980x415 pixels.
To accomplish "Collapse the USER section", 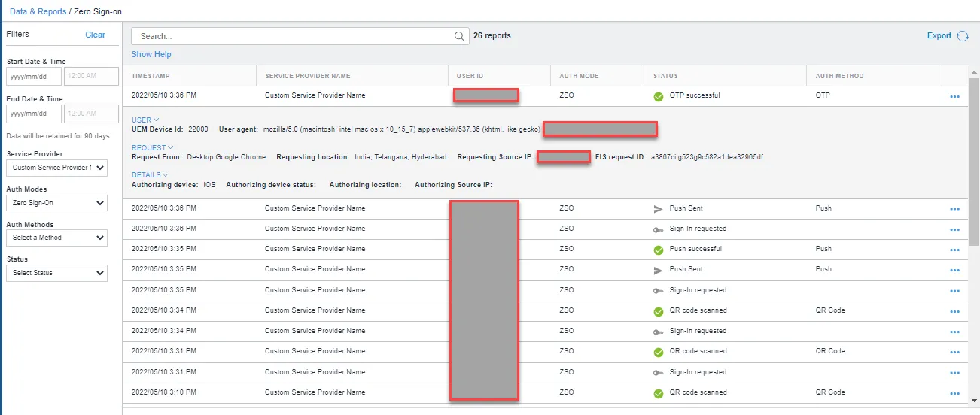I will (145, 120).
